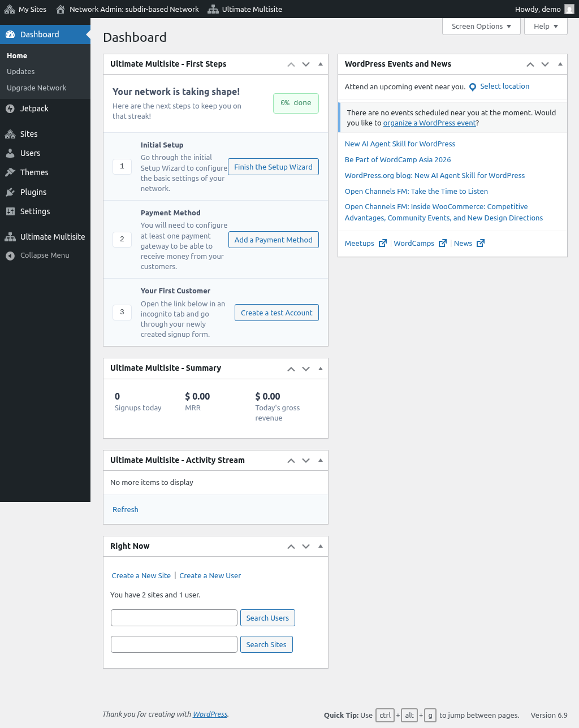Click the Search Sites button

coord(266,644)
